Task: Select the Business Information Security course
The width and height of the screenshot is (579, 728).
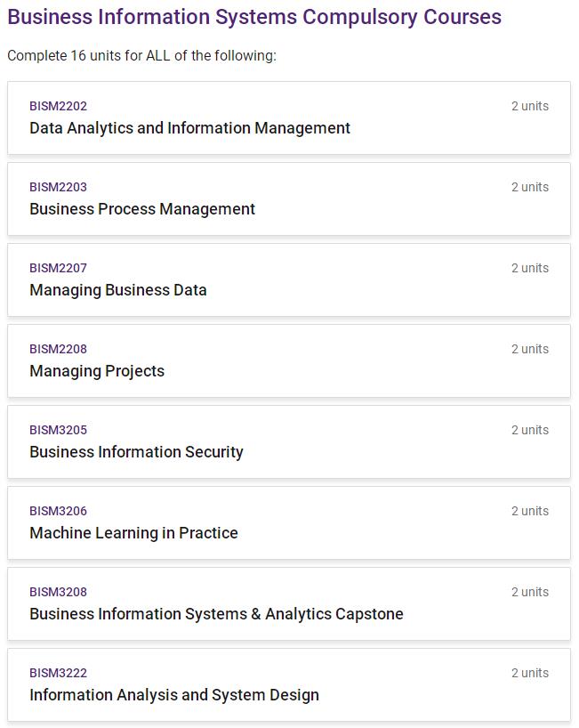Action: 136,452
